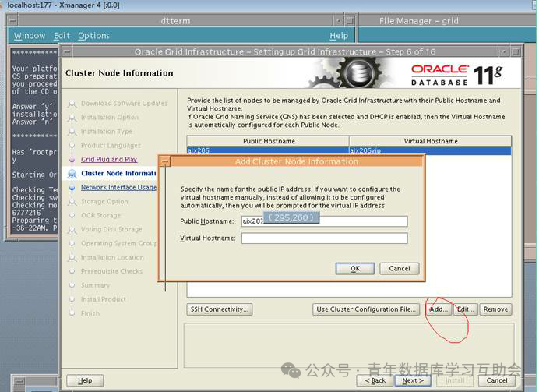The height and width of the screenshot is (392, 539).
Task: Click OK in Add Cluster Node dialog
Action: 355,269
